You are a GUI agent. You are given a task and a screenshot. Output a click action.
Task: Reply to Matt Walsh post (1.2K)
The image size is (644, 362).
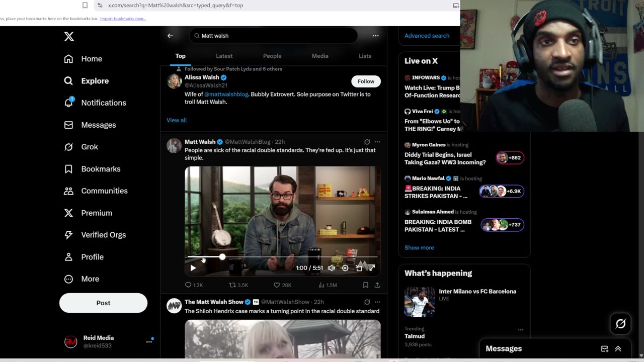[x=194, y=285]
